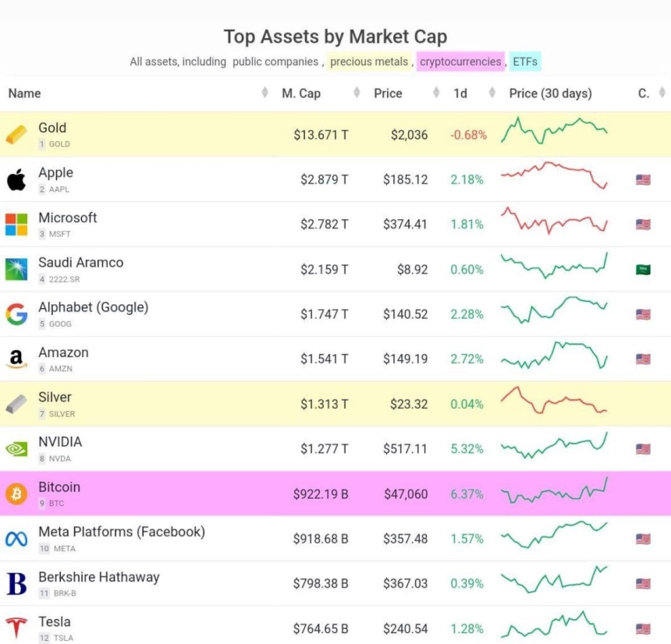Filter by precious metals tag
671x644 pixels.
[369, 62]
